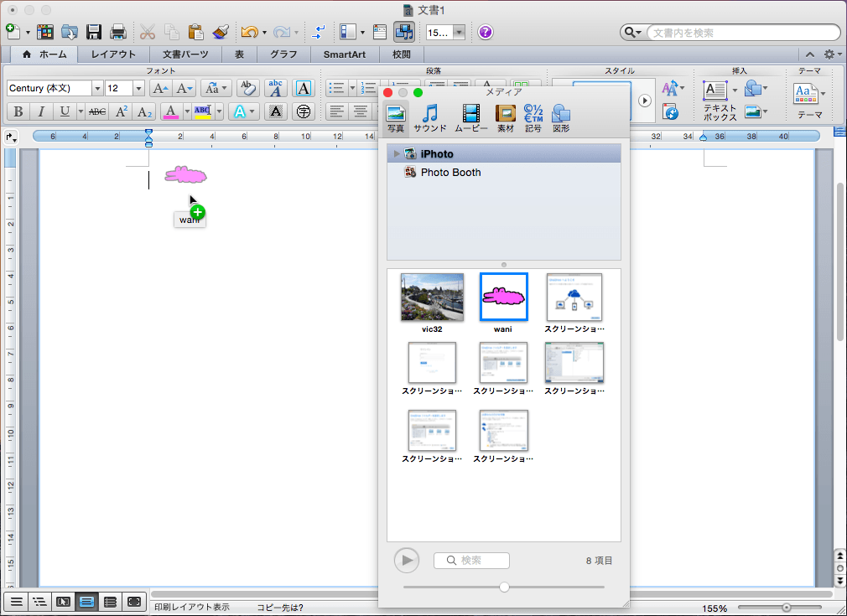The height and width of the screenshot is (616, 847).
Task: Open font color dropdown arrow
Action: click(187, 111)
